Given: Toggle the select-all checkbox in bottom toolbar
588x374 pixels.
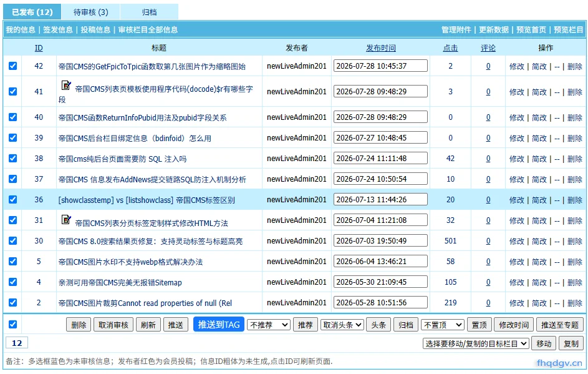Looking at the screenshot, I should coord(12,325).
